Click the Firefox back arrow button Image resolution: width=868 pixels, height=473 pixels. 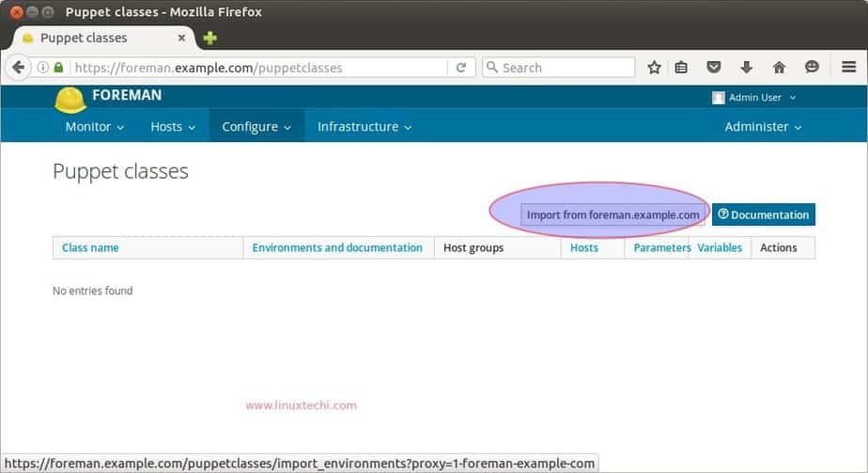point(18,68)
